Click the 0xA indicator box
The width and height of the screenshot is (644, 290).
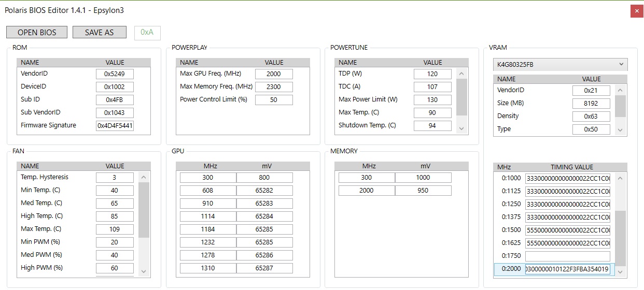147,32
